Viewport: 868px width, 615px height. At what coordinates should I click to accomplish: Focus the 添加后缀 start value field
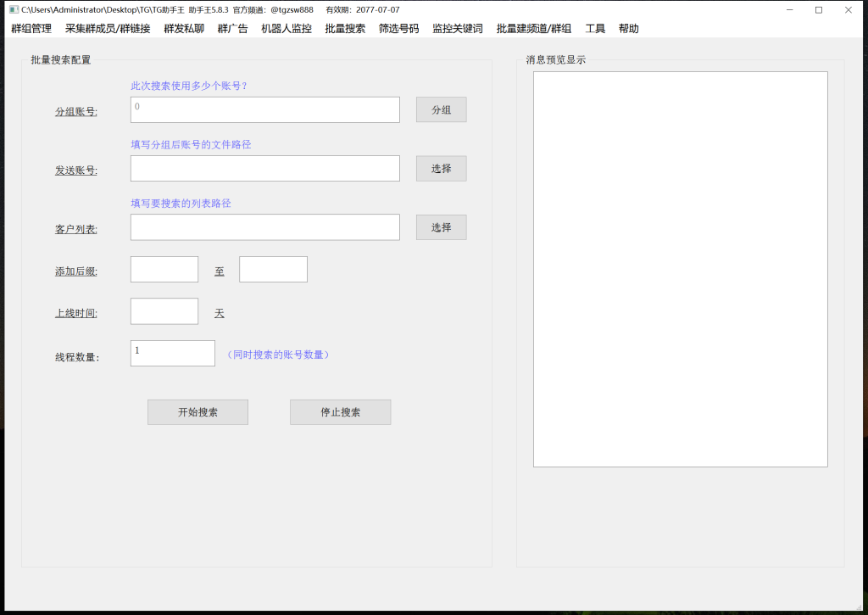(164, 269)
